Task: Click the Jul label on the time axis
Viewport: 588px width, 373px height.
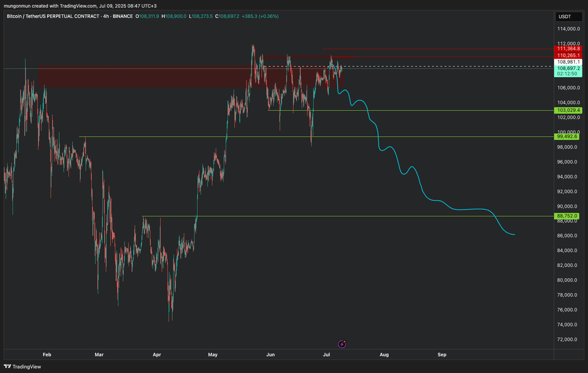Action: click(x=326, y=353)
